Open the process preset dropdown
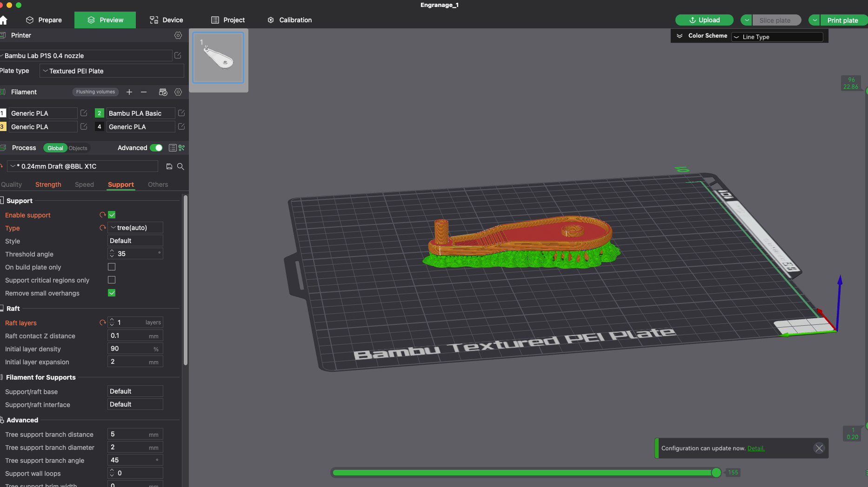 (83, 166)
